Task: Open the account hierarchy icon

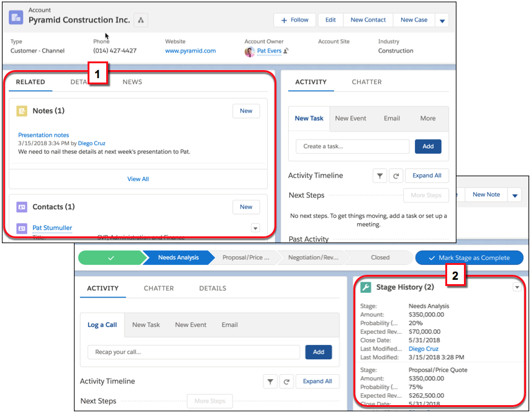Action: pyautogui.click(x=140, y=20)
